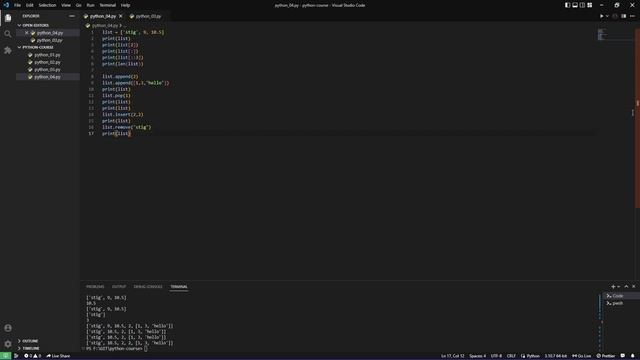Open the terminal launch profile dropdown

pos(619,287)
